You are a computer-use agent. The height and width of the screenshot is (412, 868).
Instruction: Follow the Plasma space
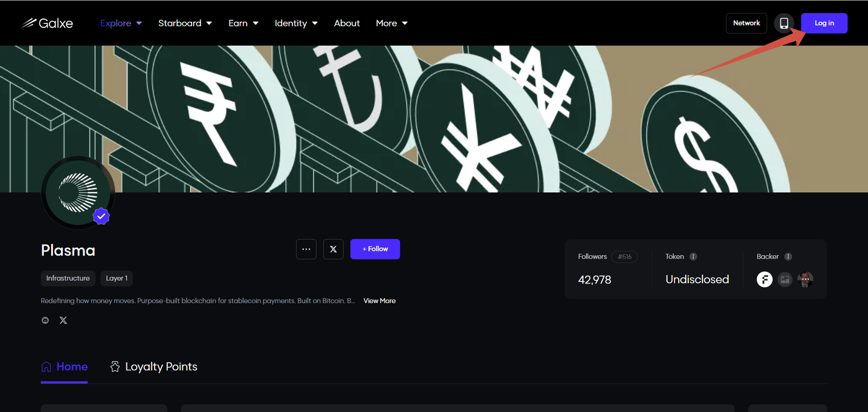[x=375, y=249]
